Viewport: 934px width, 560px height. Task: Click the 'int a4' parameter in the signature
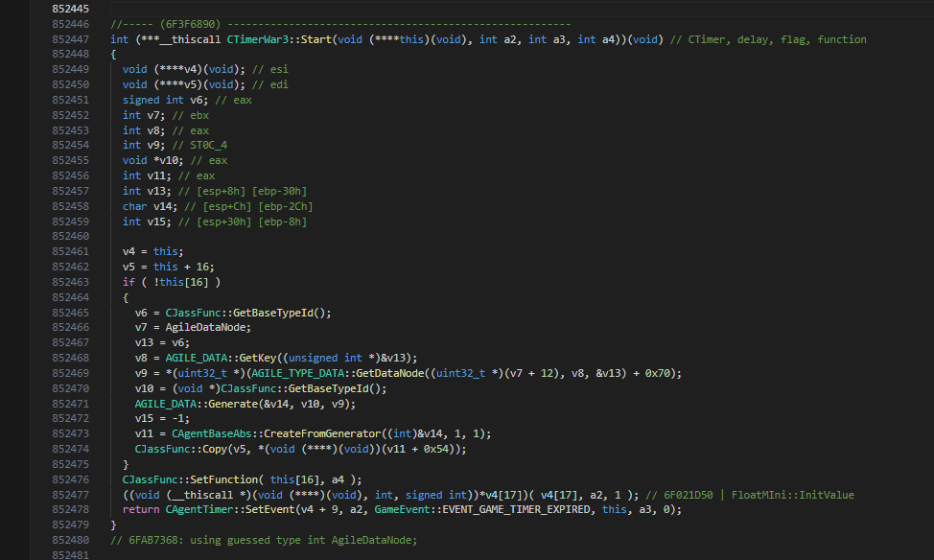click(x=595, y=39)
